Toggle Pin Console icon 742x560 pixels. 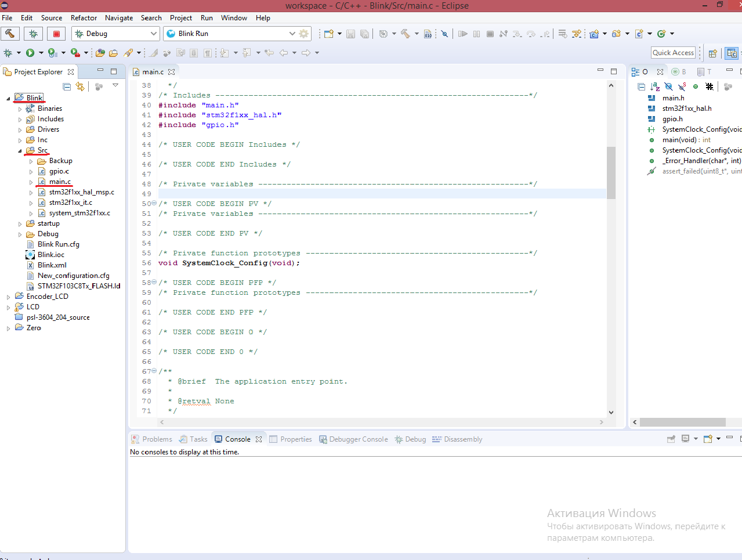[x=671, y=439]
